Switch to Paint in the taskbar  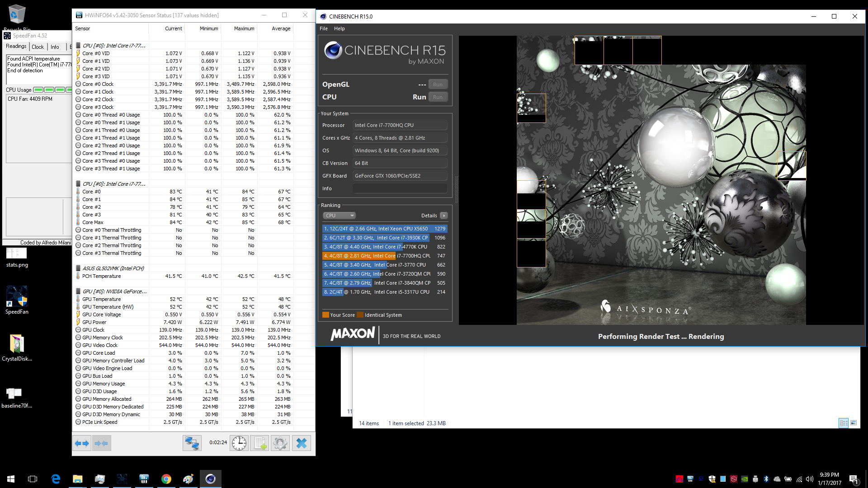189,479
